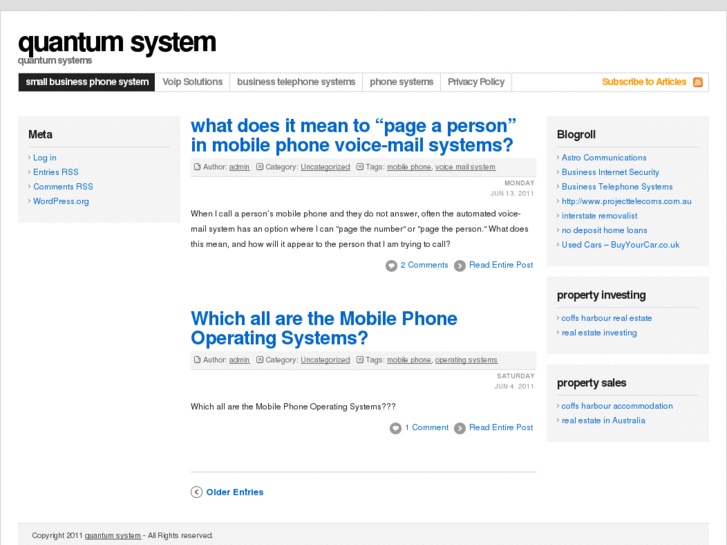Viewport: 727px width, 545px height.
Task: Click the orange RSS feed icon
Action: 697,82
